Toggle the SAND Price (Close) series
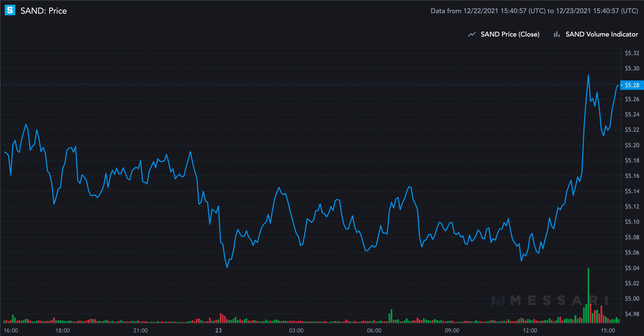Screen dimensions: 644x336 tap(510, 34)
